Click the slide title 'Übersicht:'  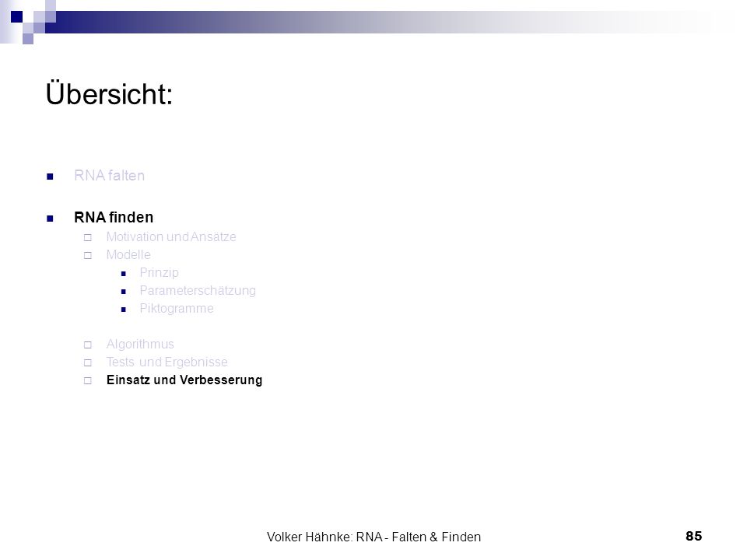pos(109,93)
